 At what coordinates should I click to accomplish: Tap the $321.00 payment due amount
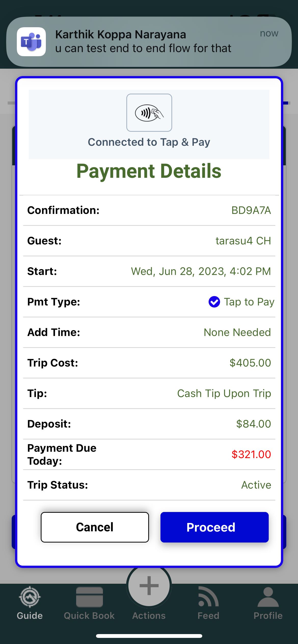(x=251, y=455)
